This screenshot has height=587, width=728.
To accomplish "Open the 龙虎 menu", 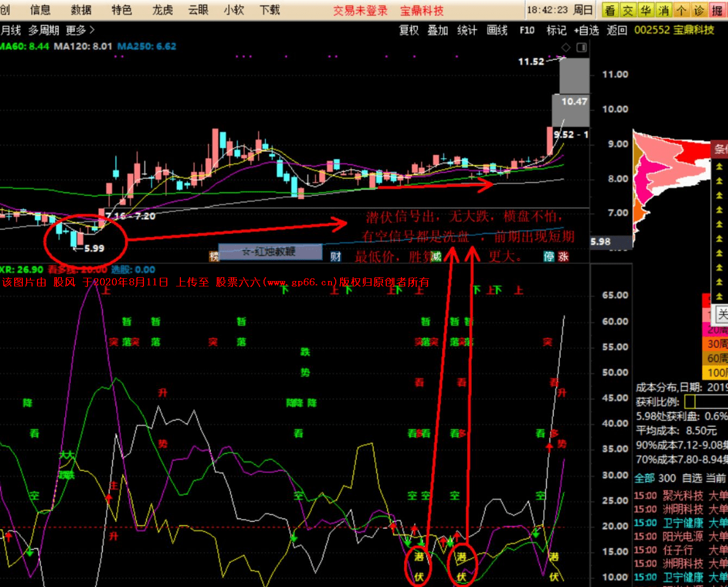I will pyautogui.click(x=162, y=10).
